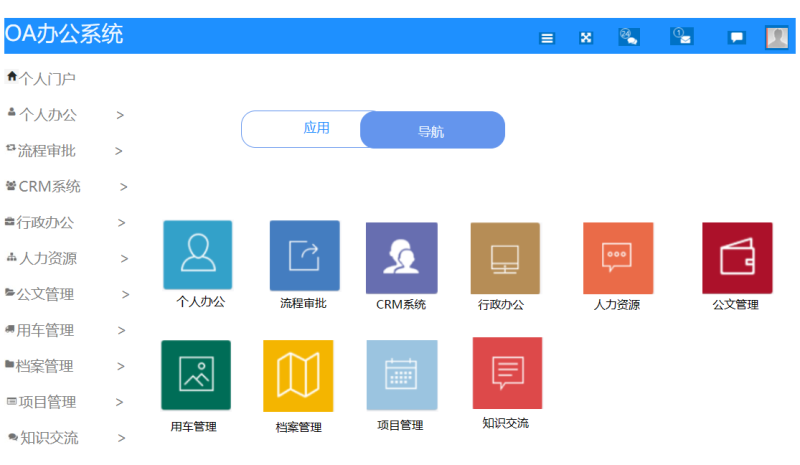Switch to the 应用 tab
Image resolution: width=800 pixels, height=465 pixels.
pos(316,129)
